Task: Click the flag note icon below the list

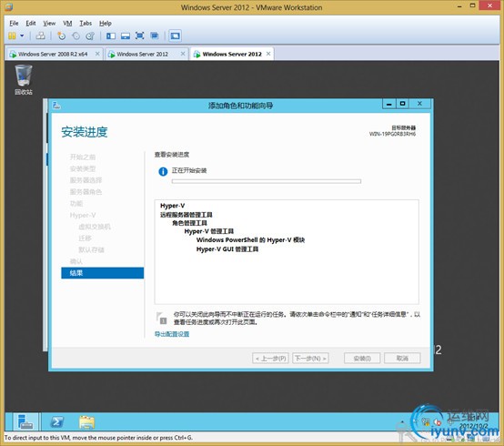Action: point(162,318)
